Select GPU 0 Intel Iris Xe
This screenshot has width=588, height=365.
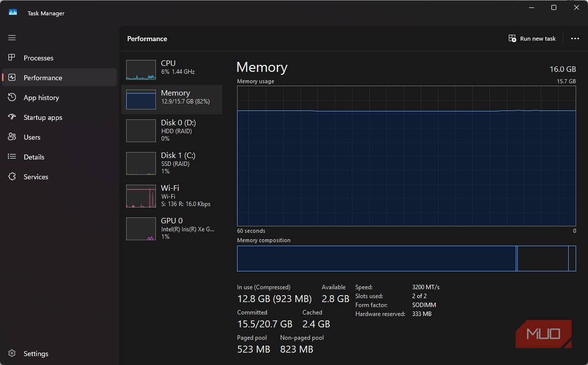172,228
